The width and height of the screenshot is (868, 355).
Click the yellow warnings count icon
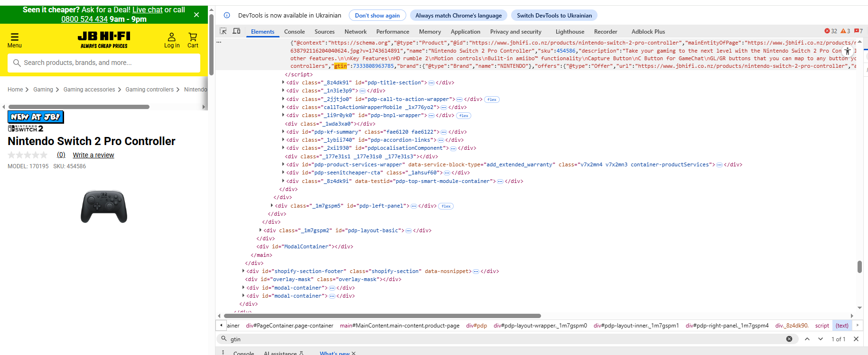[845, 31]
